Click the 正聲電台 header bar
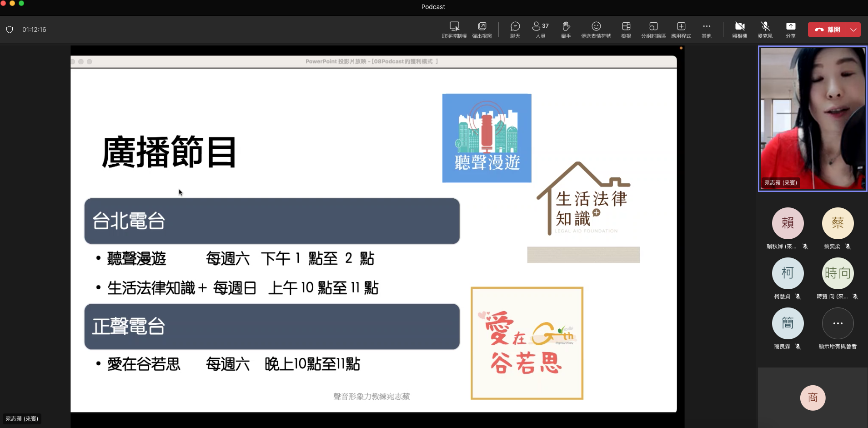This screenshot has height=428, width=868. (x=272, y=327)
